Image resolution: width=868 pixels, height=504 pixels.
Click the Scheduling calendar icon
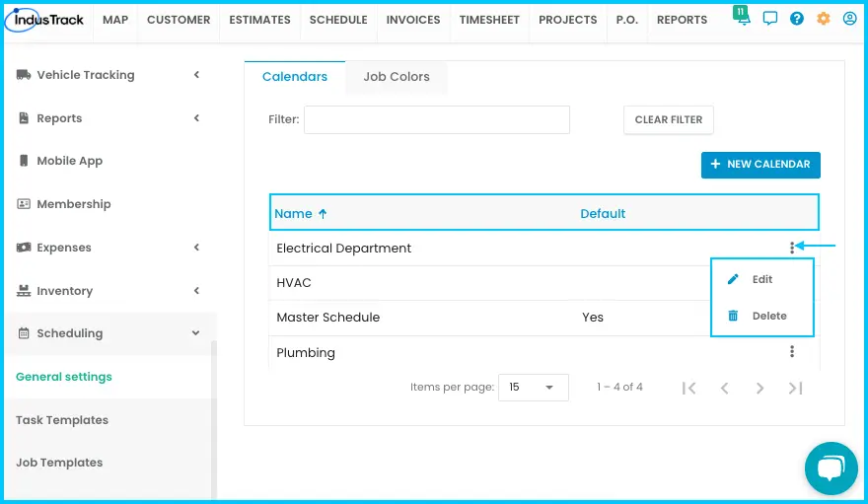click(24, 333)
